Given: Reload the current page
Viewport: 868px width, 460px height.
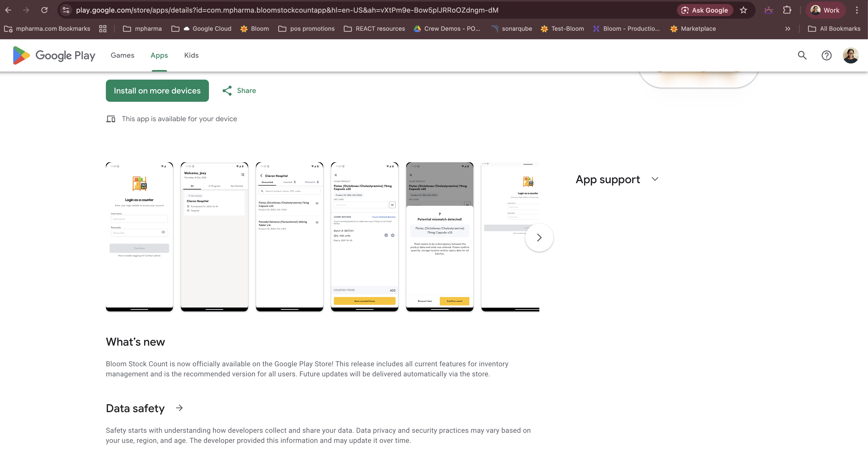Looking at the screenshot, I should 44,10.
